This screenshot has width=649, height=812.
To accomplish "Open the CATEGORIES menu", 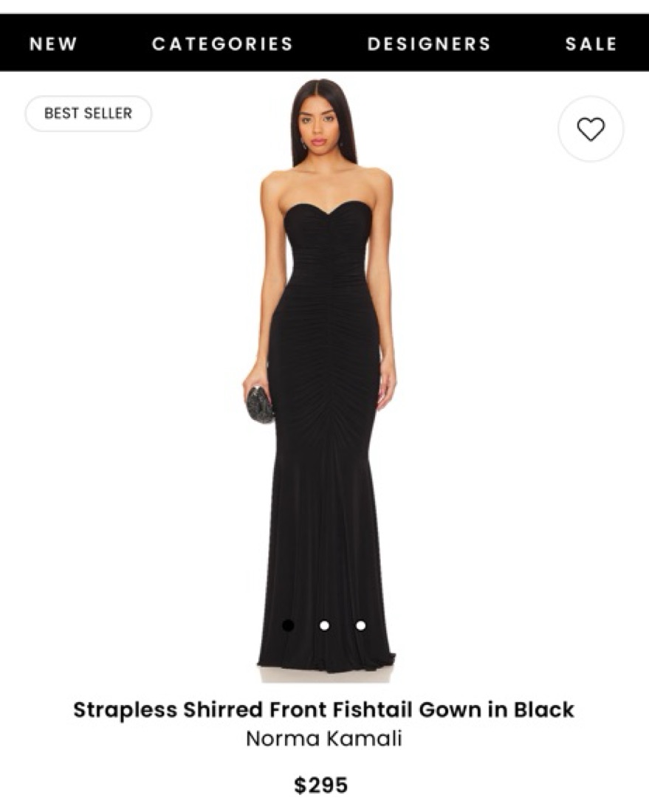I will pyautogui.click(x=223, y=44).
